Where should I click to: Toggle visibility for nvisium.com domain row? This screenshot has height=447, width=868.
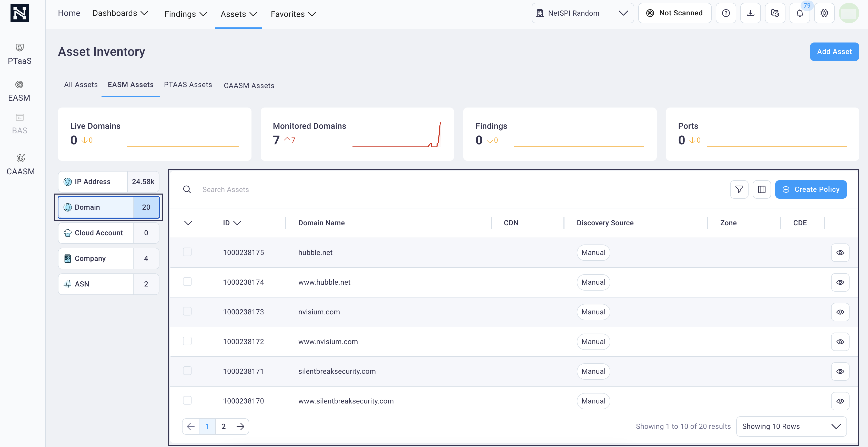[x=840, y=312]
